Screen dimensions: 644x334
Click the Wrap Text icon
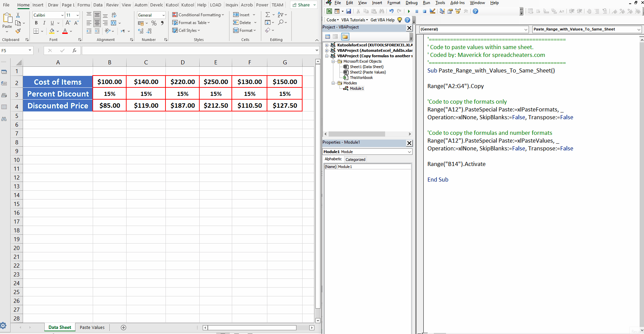pos(114,15)
